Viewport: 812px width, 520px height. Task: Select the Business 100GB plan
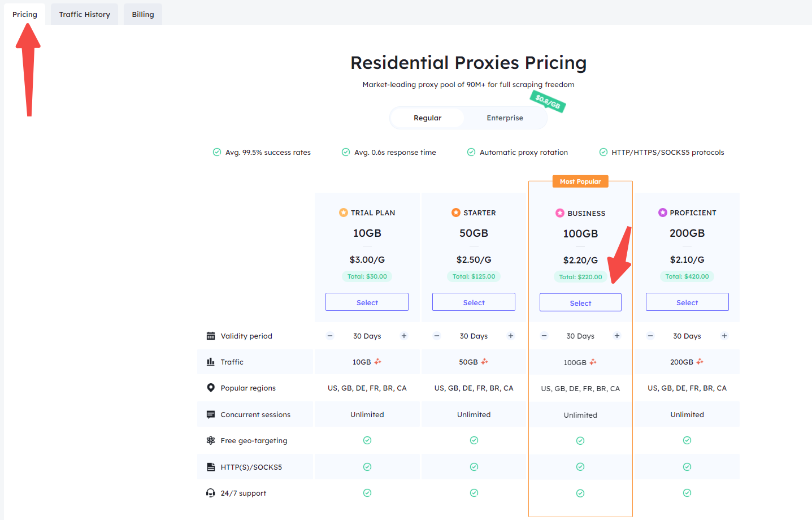[580, 303]
